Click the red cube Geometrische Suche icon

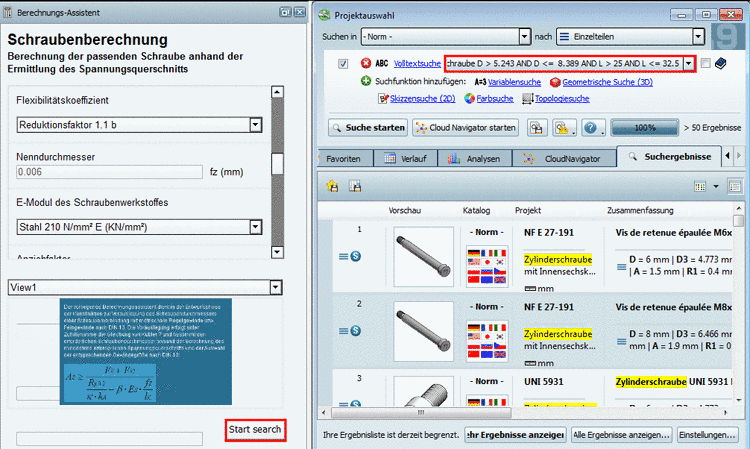[555, 82]
